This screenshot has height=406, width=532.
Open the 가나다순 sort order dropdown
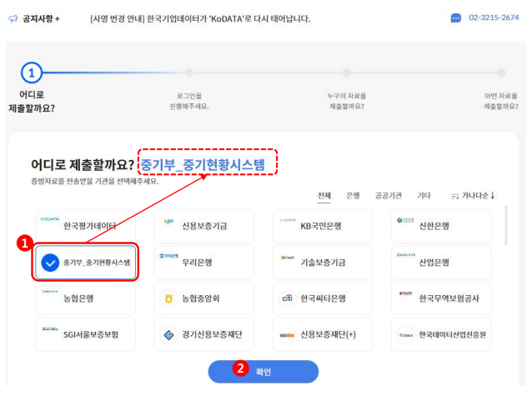click(x=474, y=196)
